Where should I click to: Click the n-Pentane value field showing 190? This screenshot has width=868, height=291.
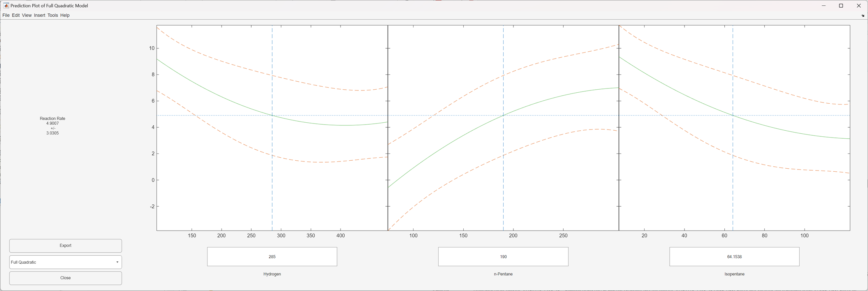point(503,257)
